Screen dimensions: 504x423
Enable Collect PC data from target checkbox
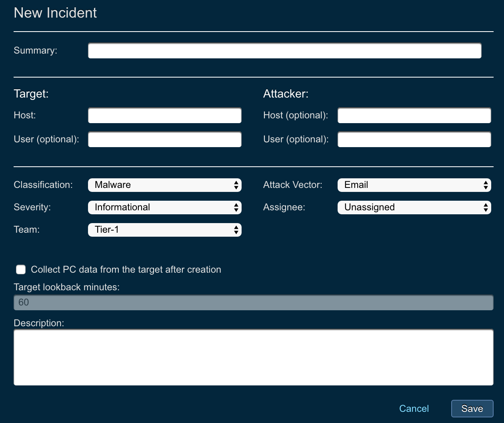pos(21,269)
